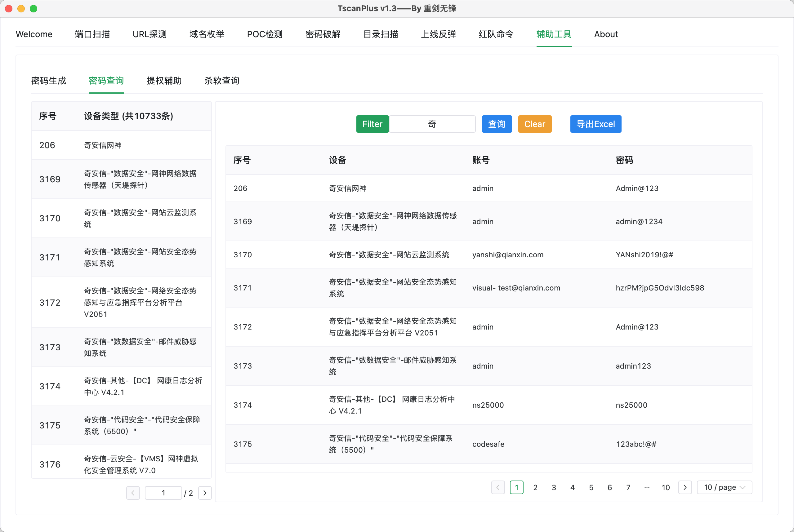
Task: Export results with 导出Excel button
Action: click(x=595, y=124)
